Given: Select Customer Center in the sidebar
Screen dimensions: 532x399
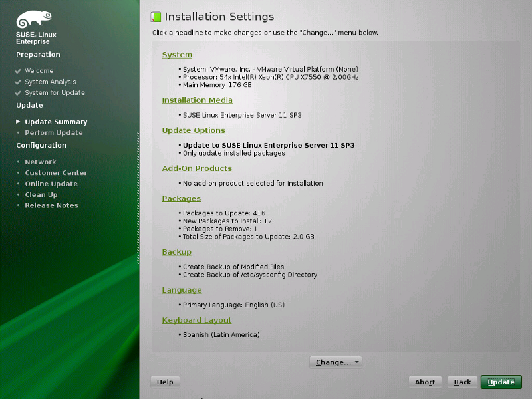Looking at the screenshot, I should pos(58,172).
